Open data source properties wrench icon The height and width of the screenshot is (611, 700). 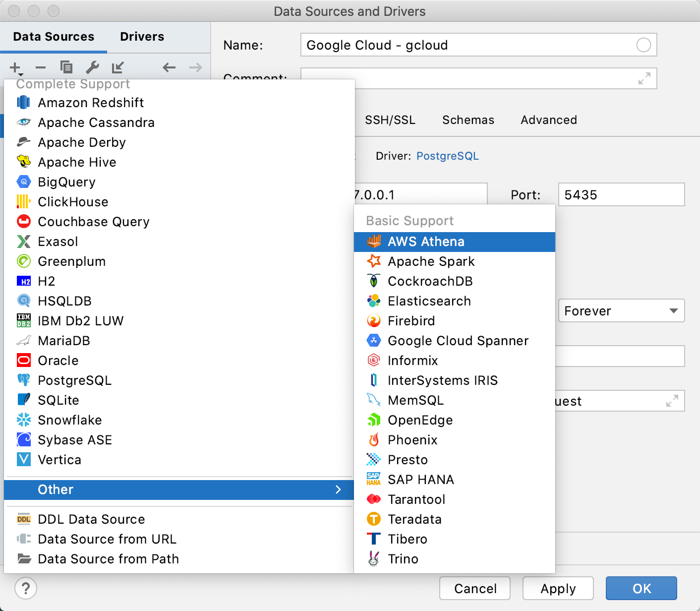[x=92, y=67]
